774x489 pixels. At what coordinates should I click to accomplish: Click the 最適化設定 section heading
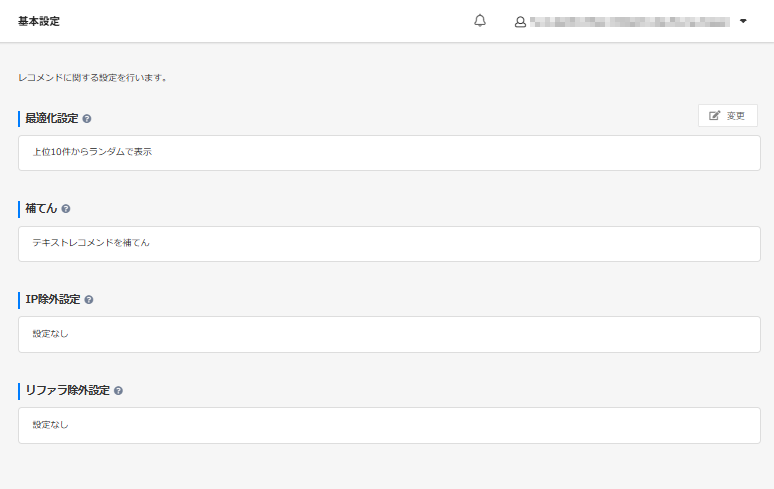point(52,118)
